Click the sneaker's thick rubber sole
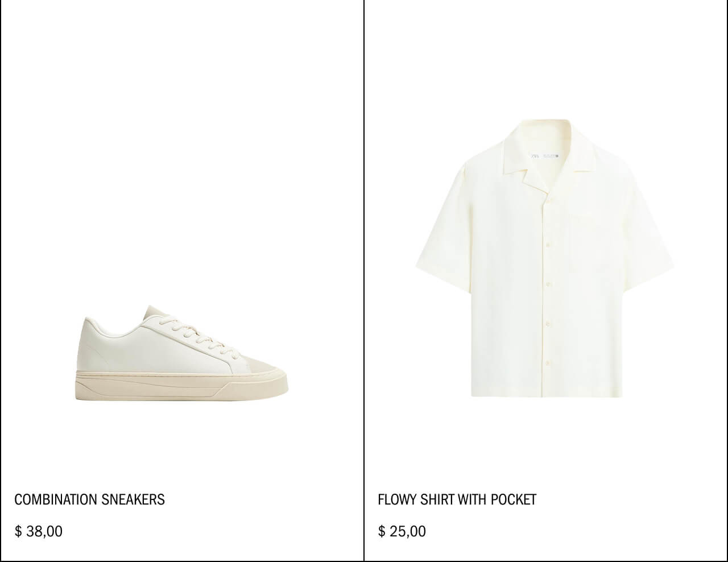Viewport: 728px width, 562px height. click(181, 386)
